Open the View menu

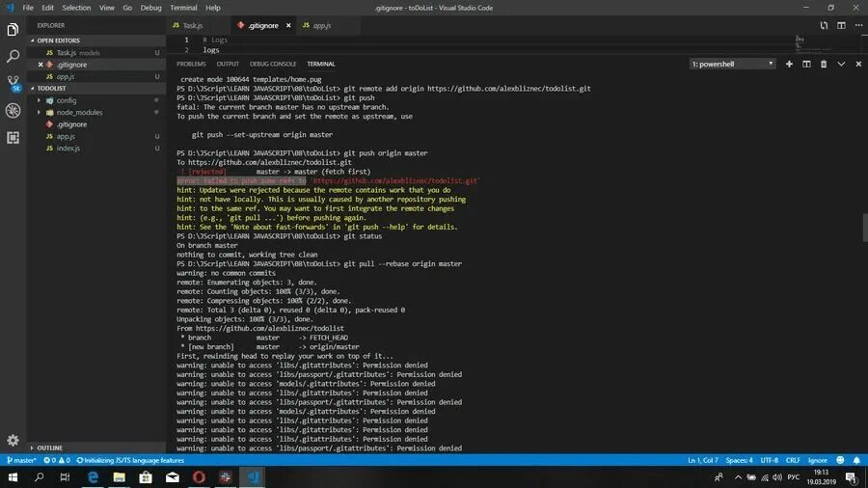[107, 8]
